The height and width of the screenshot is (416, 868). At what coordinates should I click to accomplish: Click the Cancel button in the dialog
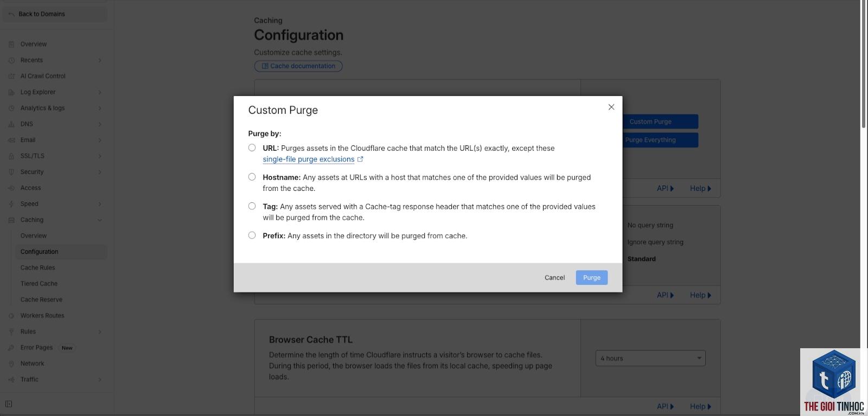click(554, 278)
